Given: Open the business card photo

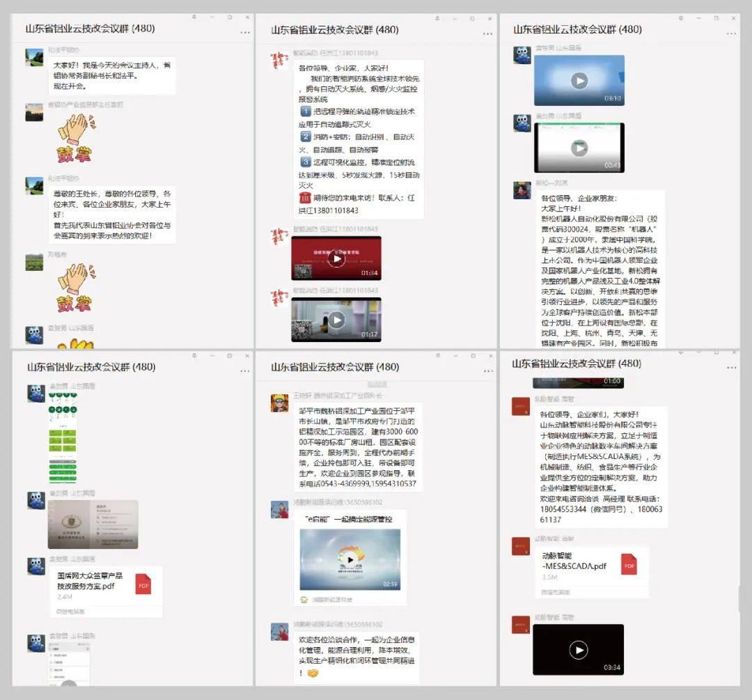Looking at the screenshot, I should [93, 524].
